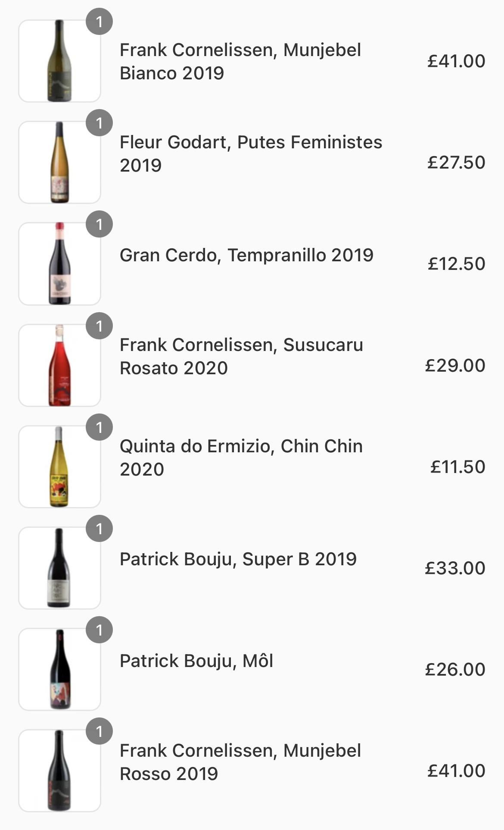This screenshot has height=830, width=504.
Task: Tap the Putes Feministes bottle image
Action: point(59,162)
